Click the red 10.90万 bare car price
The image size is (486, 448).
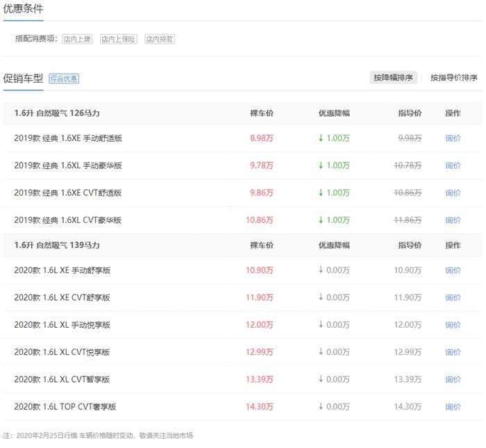(260, 270)
